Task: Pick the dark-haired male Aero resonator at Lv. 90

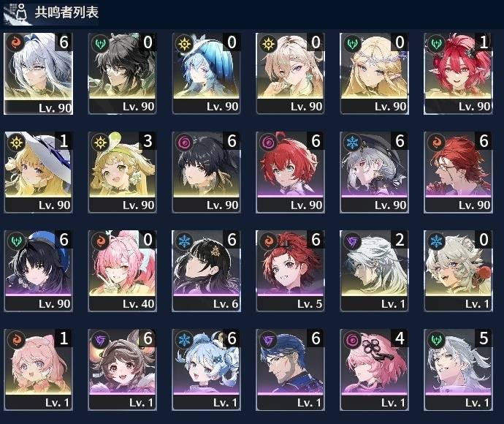Action: point(123,73)
